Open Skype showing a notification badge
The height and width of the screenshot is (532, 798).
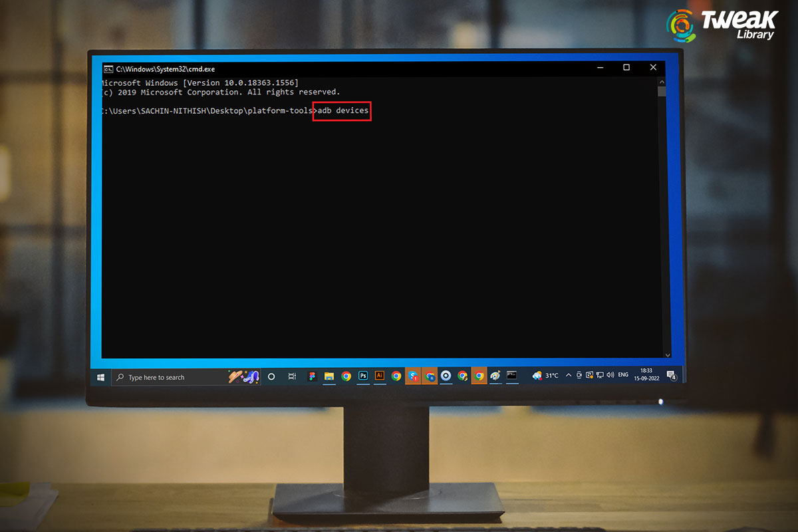coord(412,376)
